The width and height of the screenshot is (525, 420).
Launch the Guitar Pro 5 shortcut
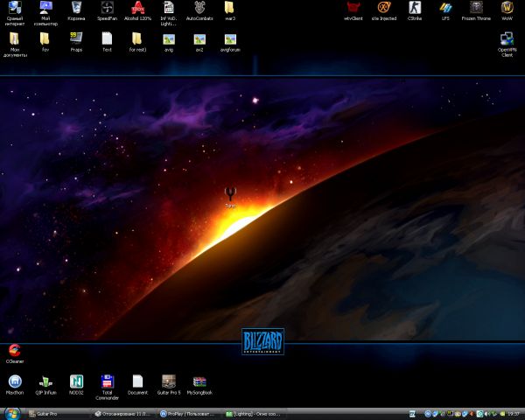pos(169,385)
